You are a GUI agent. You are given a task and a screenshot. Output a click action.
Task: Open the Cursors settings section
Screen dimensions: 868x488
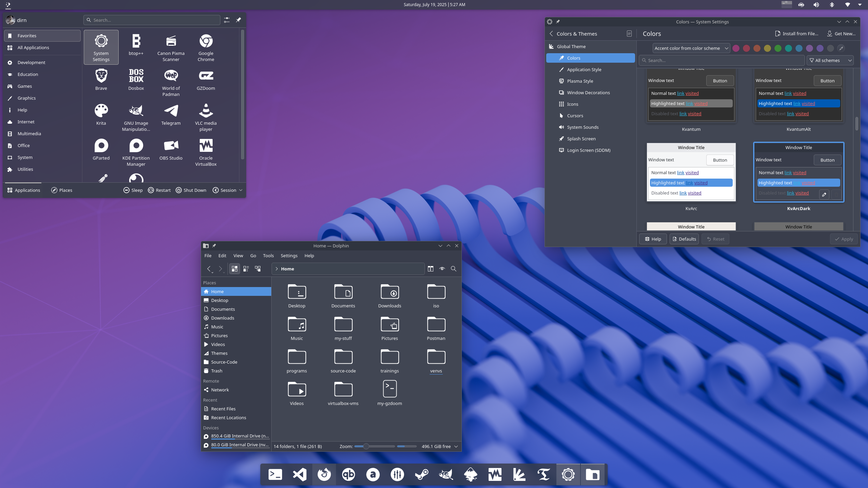[x=575, y=116]
